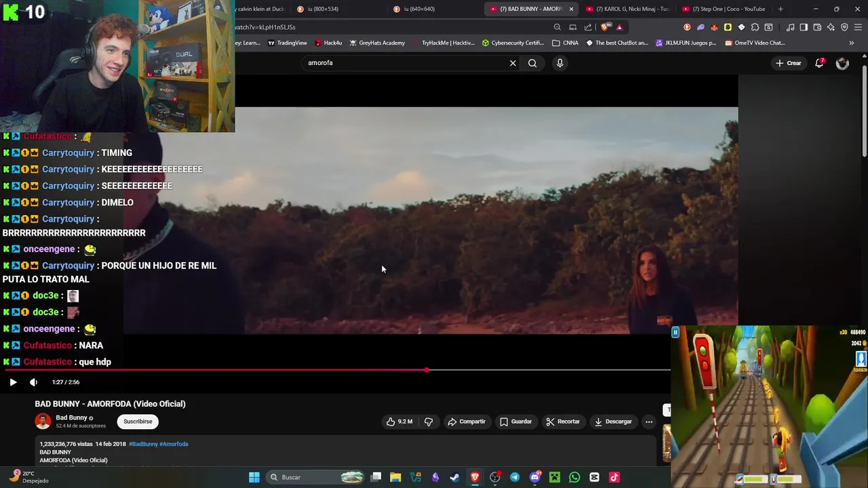Run YouTube search with magnifier button
The width and height of the screenshot is (868, 488).
(532, 63)
